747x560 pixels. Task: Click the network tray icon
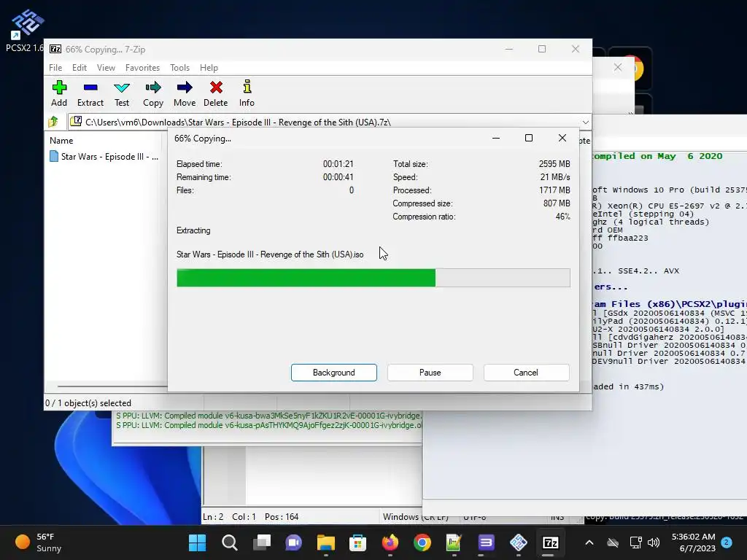635,542
